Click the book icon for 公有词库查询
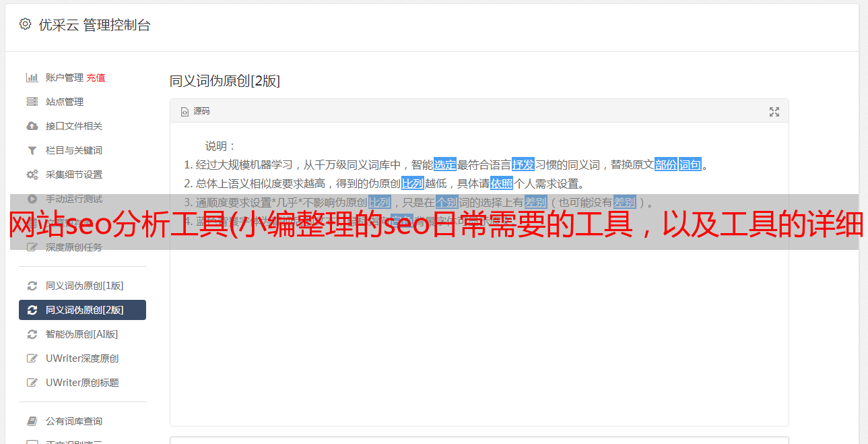 [32, 421]
